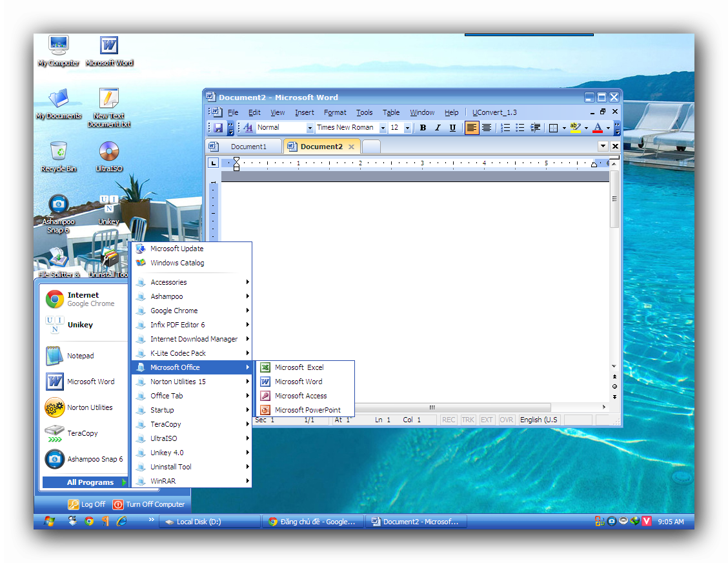728x563 pixels.
Task: Open New Text Document.txt desktop icon
Action: click(109, 108)
